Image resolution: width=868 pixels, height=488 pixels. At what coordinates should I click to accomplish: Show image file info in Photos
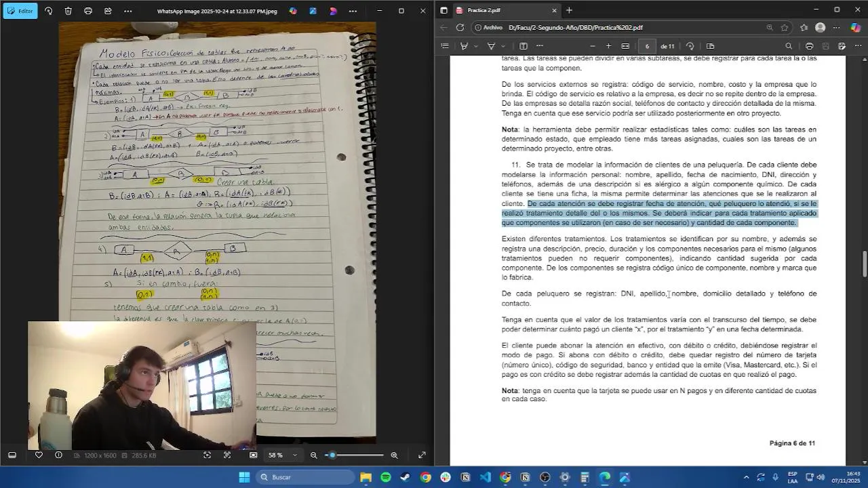coord(58,455)
